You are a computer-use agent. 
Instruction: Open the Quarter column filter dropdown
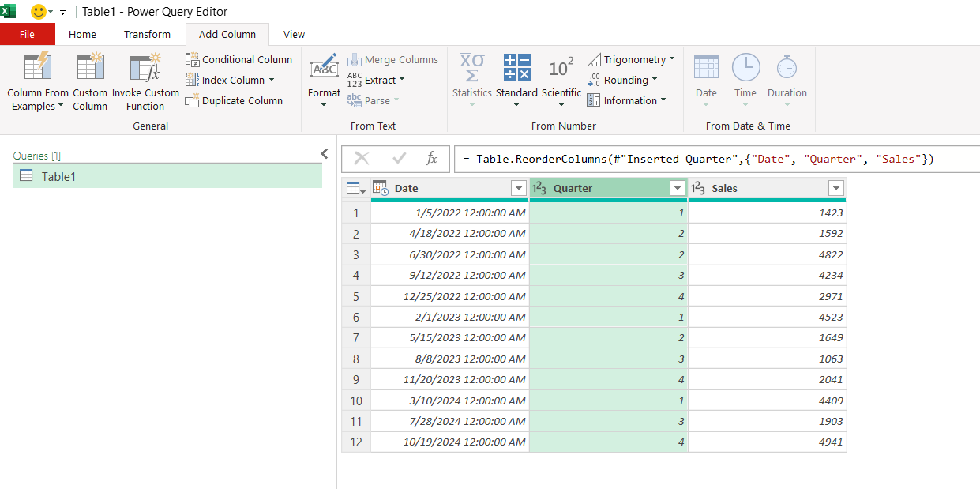point(678,188)
